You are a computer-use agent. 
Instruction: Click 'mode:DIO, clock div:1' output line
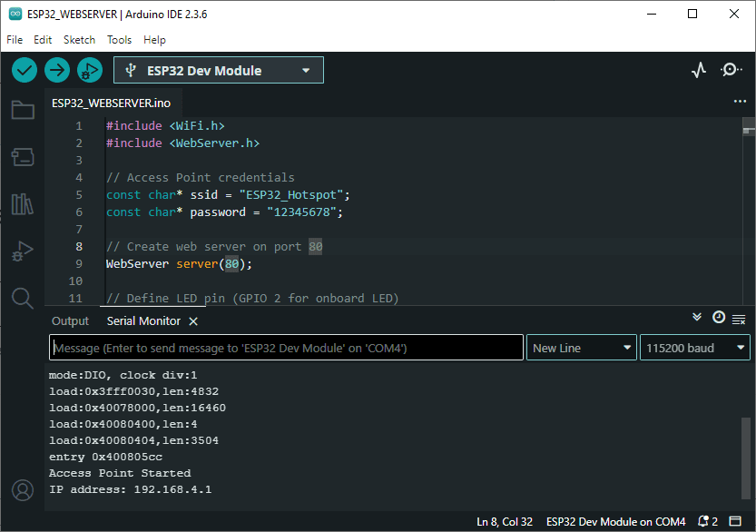point(123,375)
